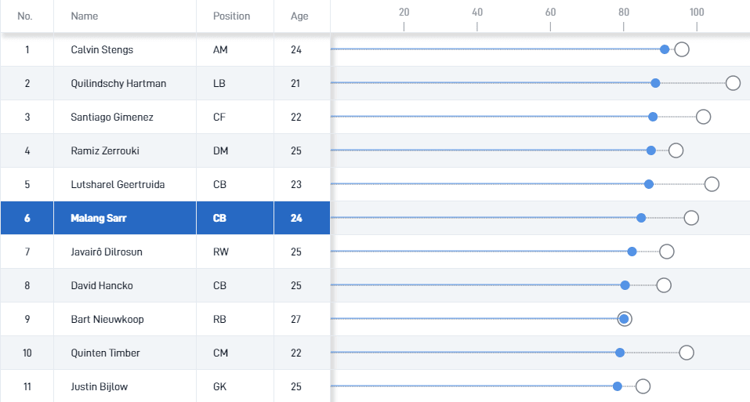750x402 pixels.
Task: Sort by the Age column header
Action: click(300, 16)
